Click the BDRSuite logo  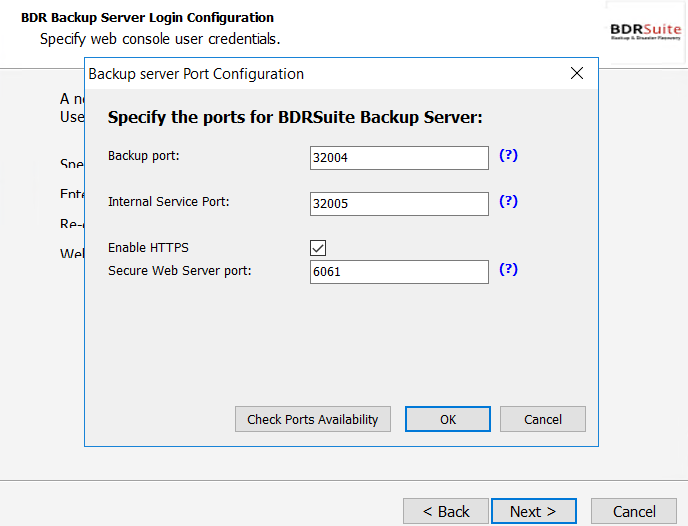(645, 32)
